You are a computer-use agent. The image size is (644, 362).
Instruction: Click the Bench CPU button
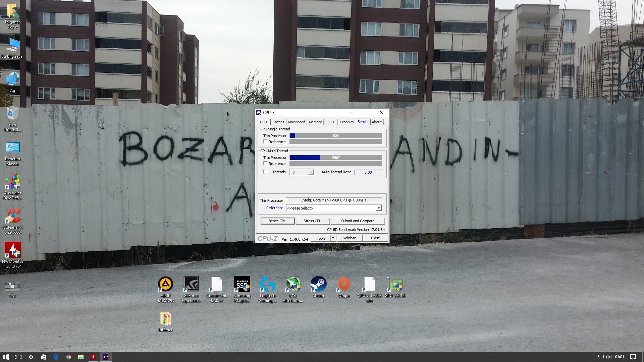pos(277,221)
